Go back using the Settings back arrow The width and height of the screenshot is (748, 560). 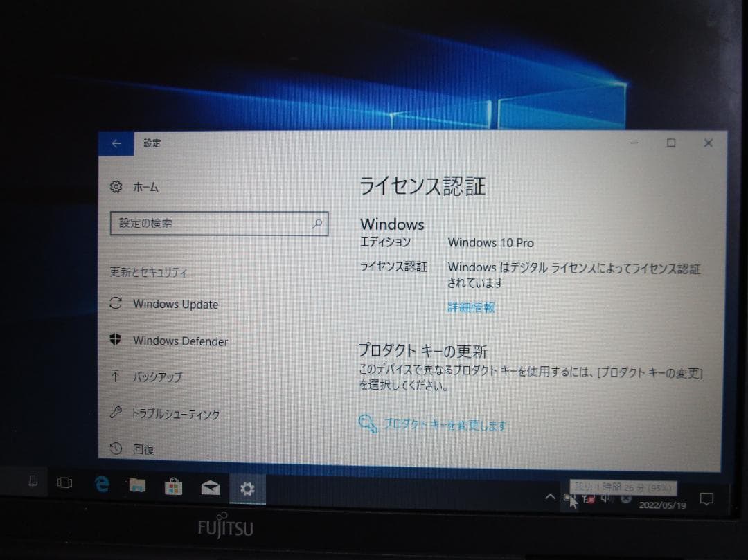click(116, 143)
